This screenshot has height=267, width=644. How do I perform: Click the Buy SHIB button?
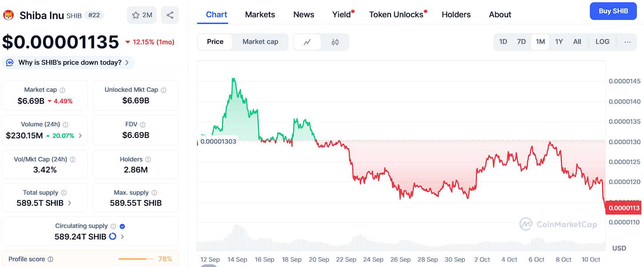[x=613, y=11]
